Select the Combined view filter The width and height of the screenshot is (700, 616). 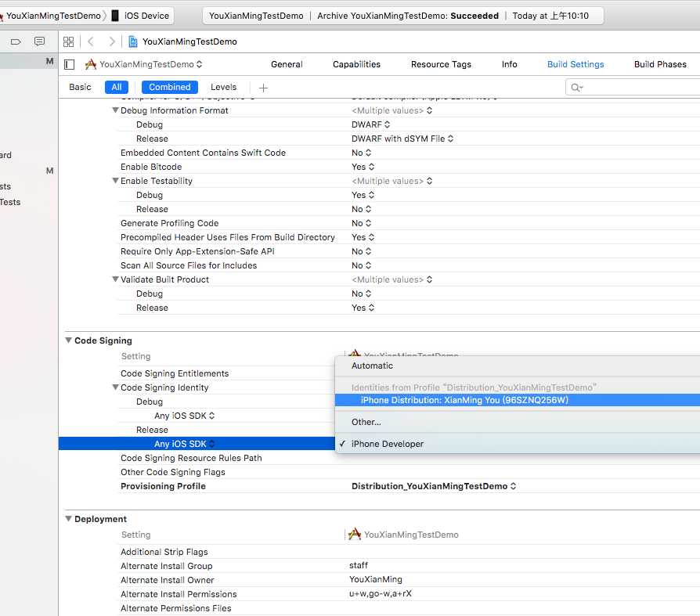(x=170, y=87)
